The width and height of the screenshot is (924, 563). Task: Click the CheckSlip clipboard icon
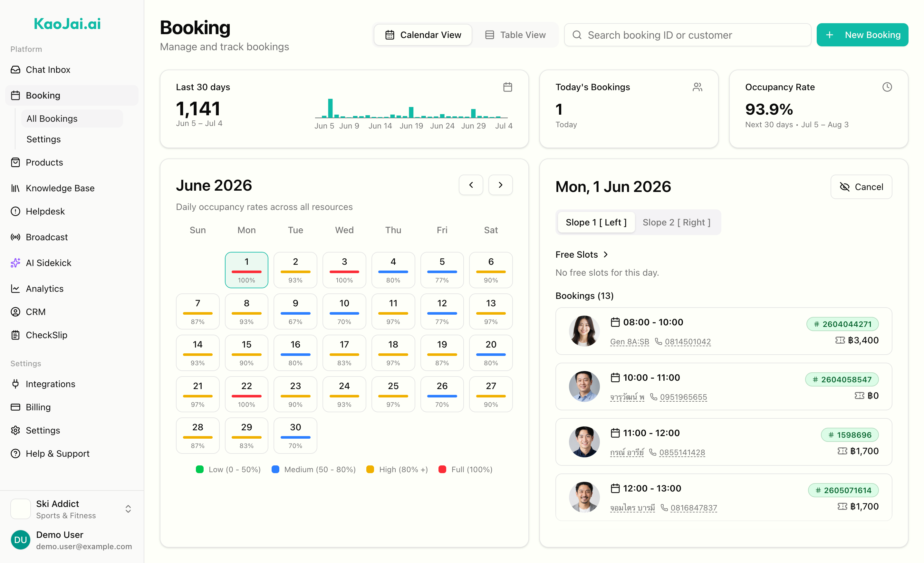15,335
